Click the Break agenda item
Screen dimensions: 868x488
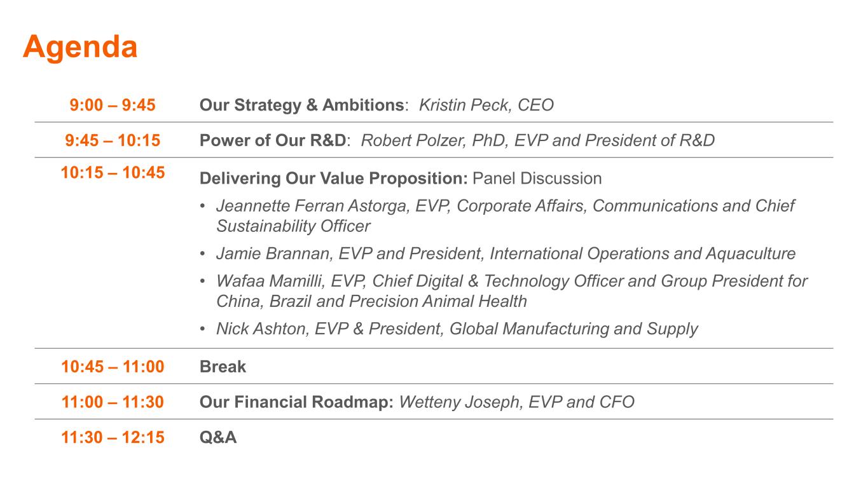tap(223, 367)
